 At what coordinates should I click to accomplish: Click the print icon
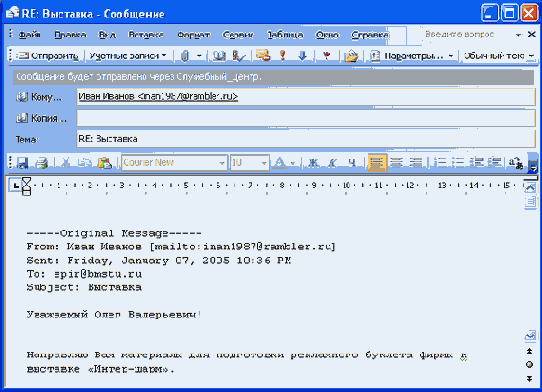pos(42,162)
